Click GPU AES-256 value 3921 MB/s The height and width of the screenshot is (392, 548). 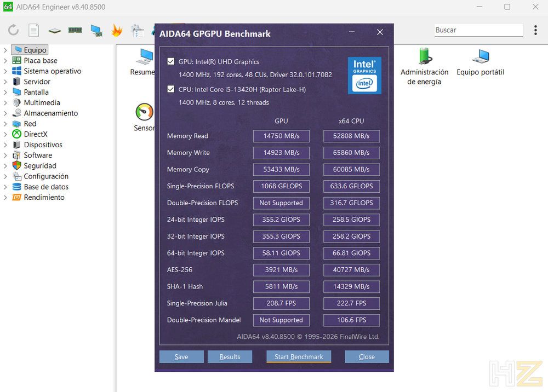pos(281,270)
